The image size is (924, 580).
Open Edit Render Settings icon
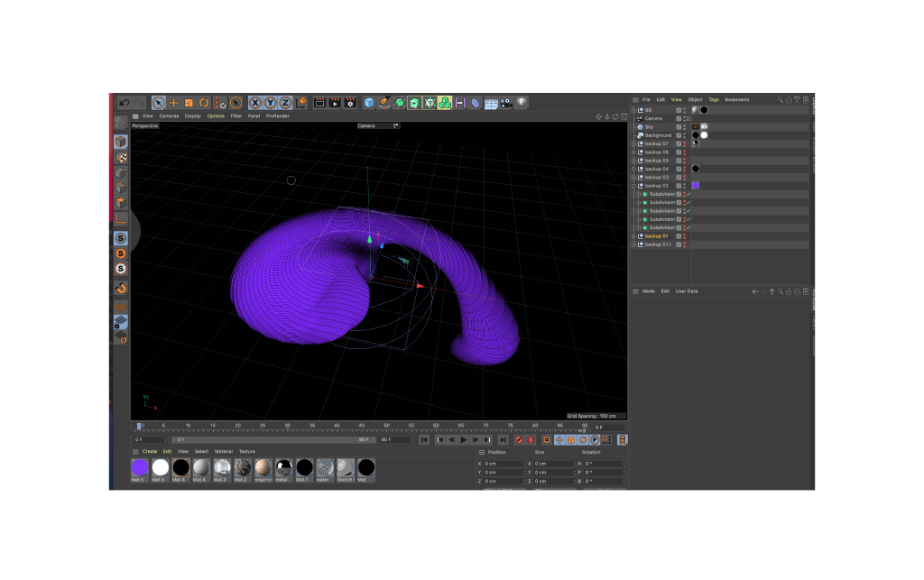[349, 103]
